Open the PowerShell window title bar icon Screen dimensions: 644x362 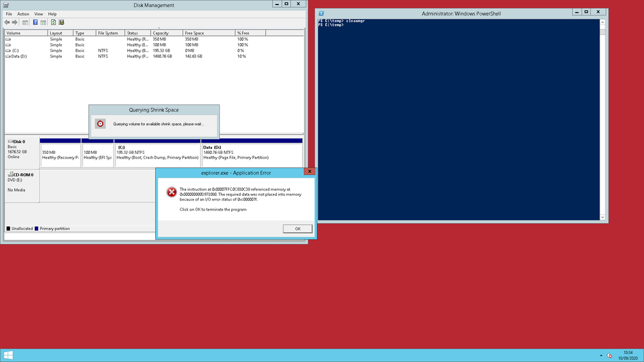(x=321, y=14)
